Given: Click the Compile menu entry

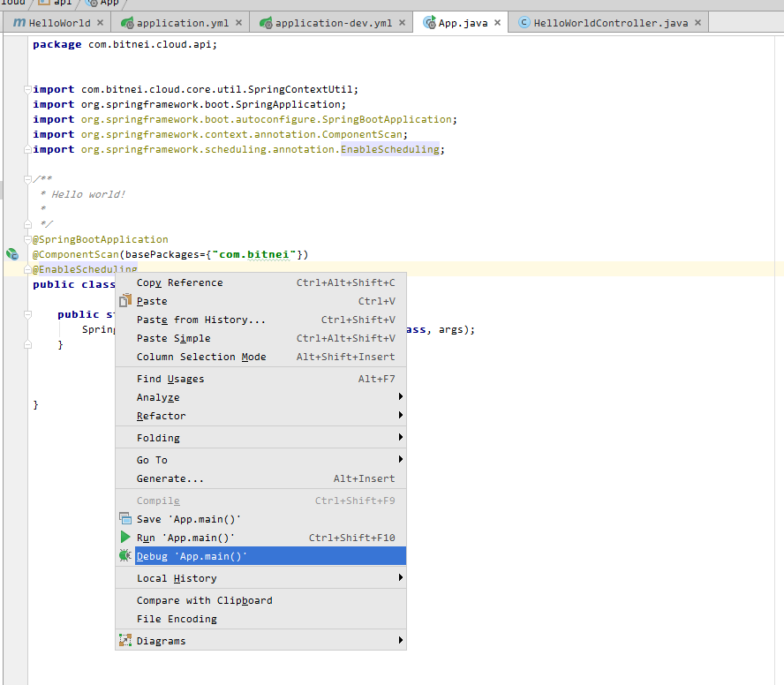Looking at the screenshot, I should coord(260,501).
